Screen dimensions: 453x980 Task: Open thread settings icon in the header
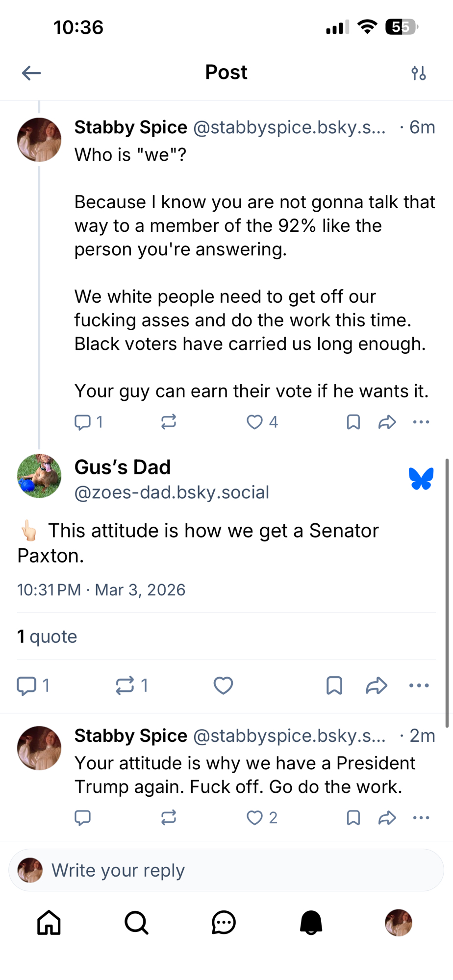419,73
